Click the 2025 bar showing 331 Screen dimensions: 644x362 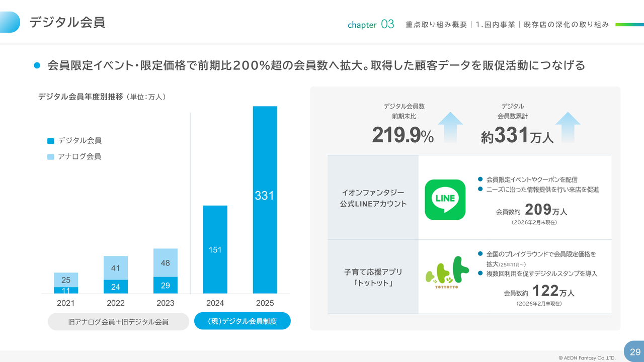(265, 200)
